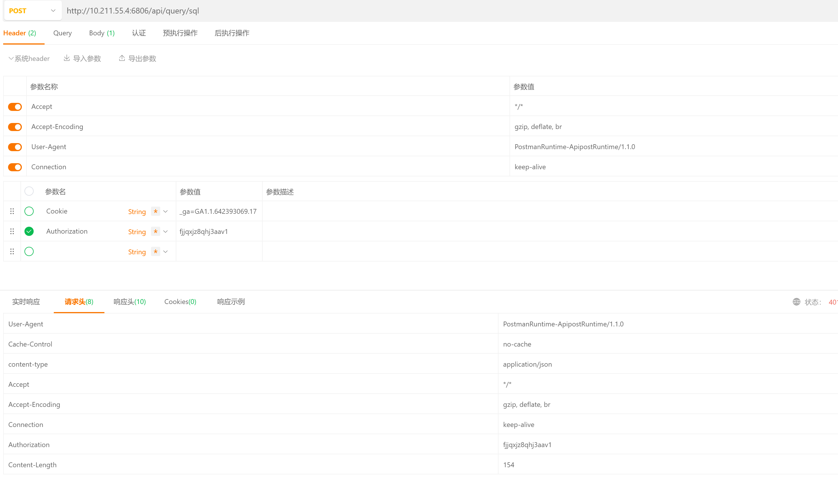Click the globe icon beside status

click(796, 302)
